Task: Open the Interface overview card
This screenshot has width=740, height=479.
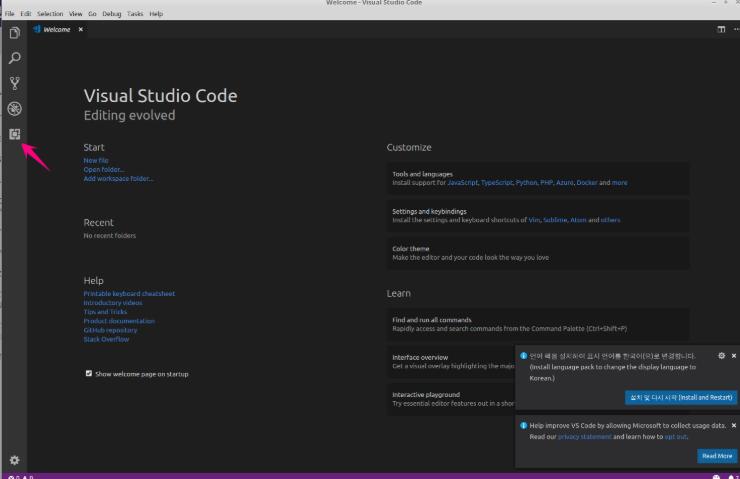Action: 451,362
